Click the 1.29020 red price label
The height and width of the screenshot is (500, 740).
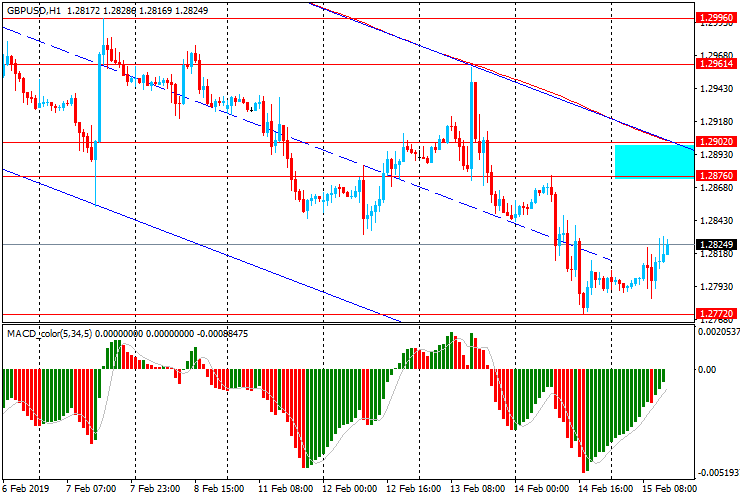pyautogui.click(x=717, y=142)
